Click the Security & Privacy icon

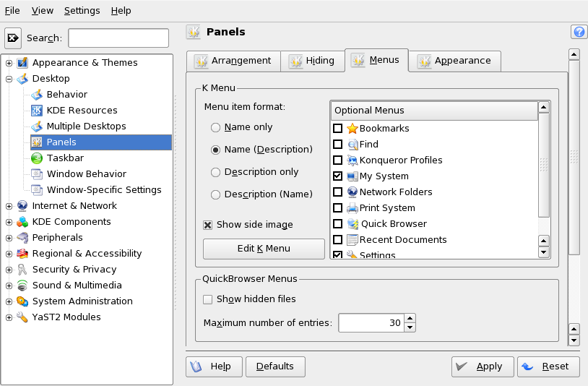click(22, 269)
